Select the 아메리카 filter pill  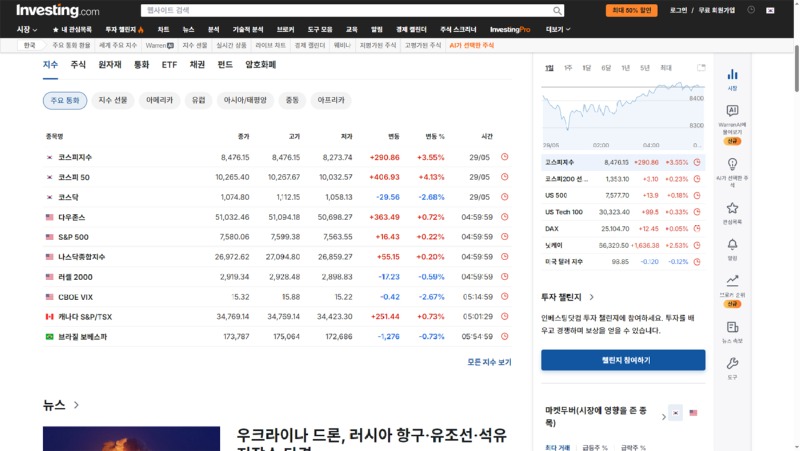pos(160,101)
